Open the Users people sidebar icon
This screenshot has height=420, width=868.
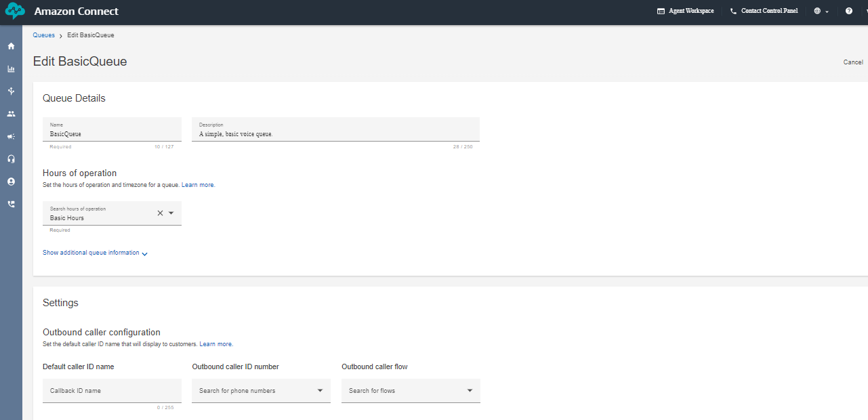[x=11, y=114]
